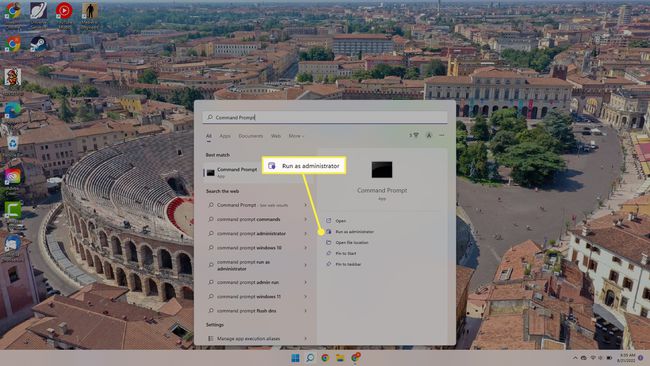
Task: Select 'command prompt run as administrator' suggestion
Action: click(257, 265)
